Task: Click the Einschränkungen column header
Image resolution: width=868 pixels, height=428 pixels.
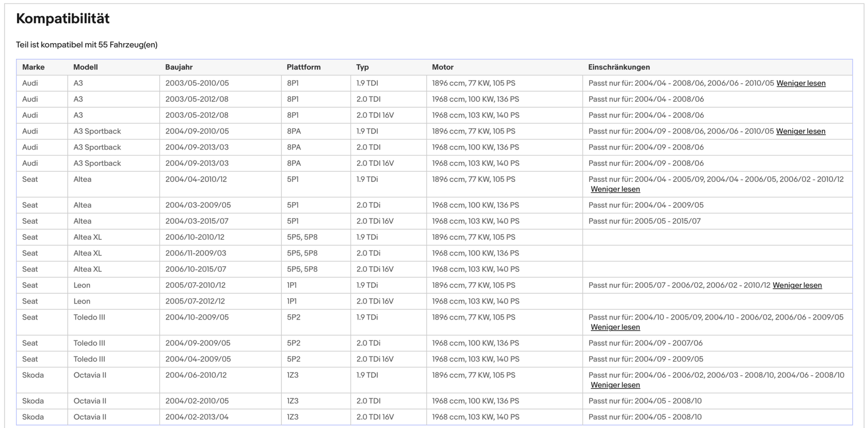Action: [619, 67]
